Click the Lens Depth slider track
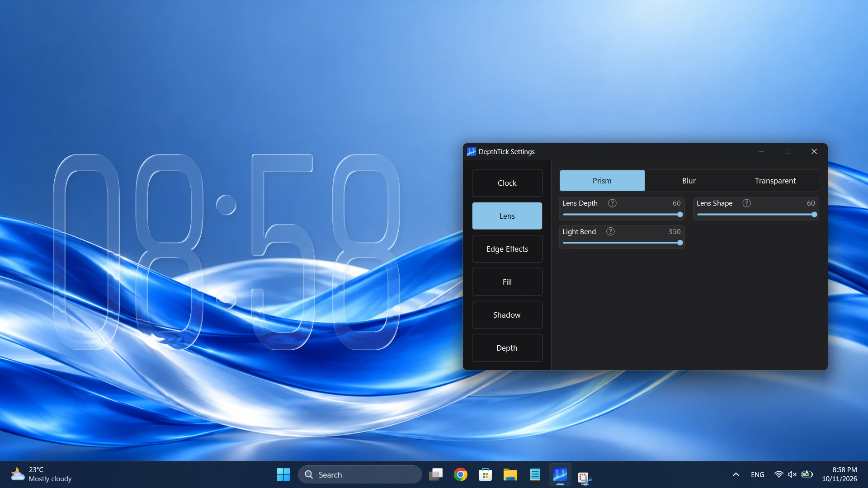This screenshot has width=868, height=488. click(622, 215)
